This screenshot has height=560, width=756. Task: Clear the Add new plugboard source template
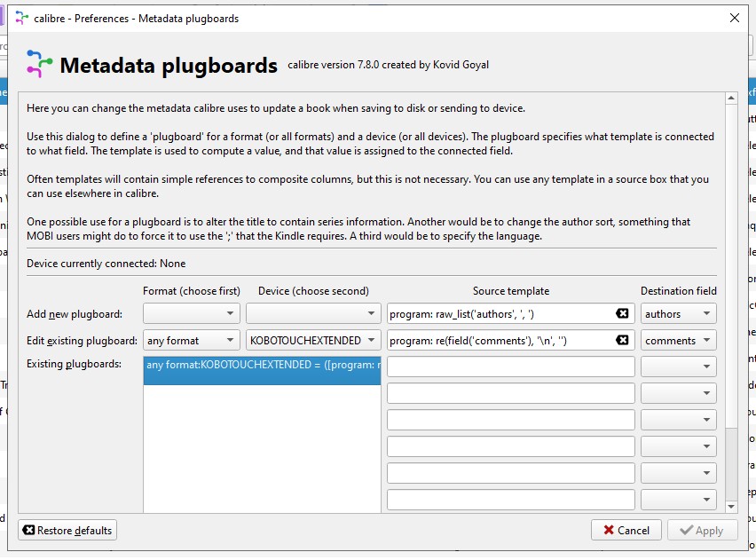tap(622, 313)
